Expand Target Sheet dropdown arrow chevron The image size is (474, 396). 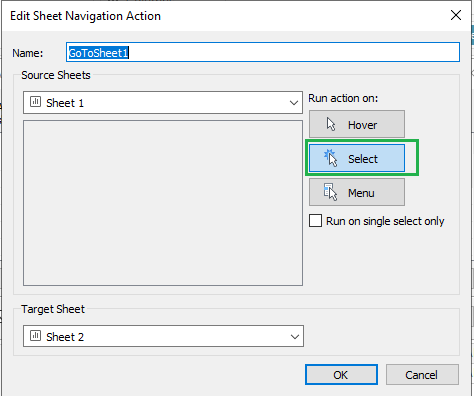(295, 337)
